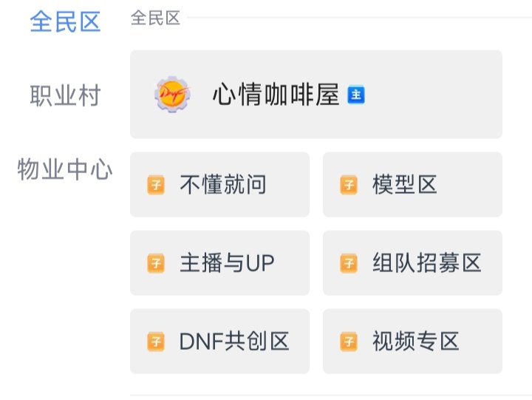The width and height of the screenshot is (532, 400).
Task: Click the blue 主 badge icon
Action: pyautogui.click(x=357, y=95)
